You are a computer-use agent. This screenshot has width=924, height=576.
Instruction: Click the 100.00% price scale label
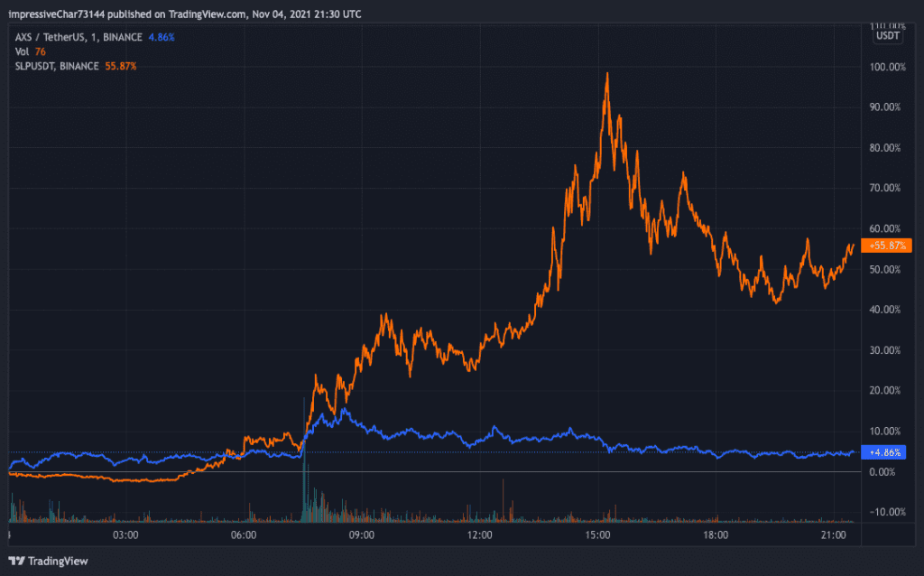(886, 67)
